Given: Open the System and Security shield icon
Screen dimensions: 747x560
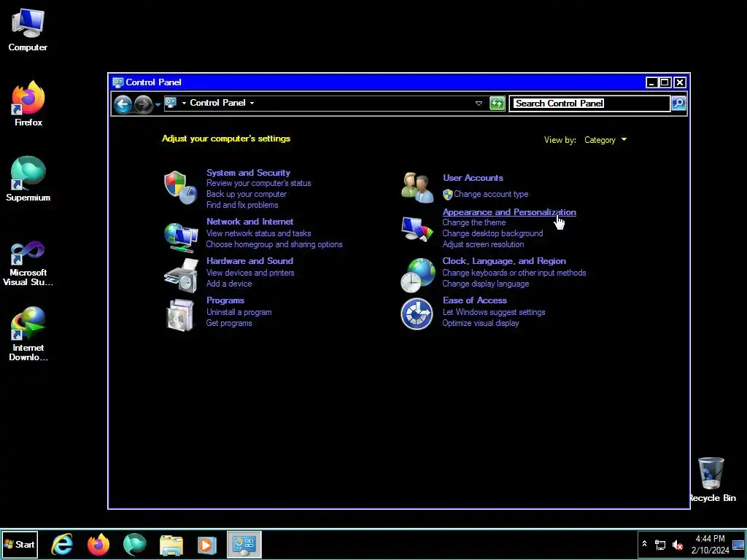Looking at the screenshot, I should (x=181, y=187).
